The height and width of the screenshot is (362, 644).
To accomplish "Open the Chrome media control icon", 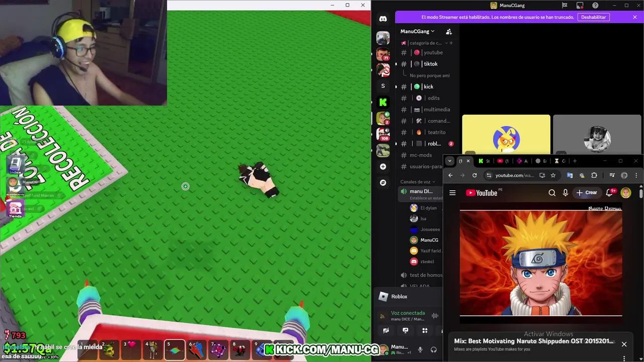I will [612, 175].
